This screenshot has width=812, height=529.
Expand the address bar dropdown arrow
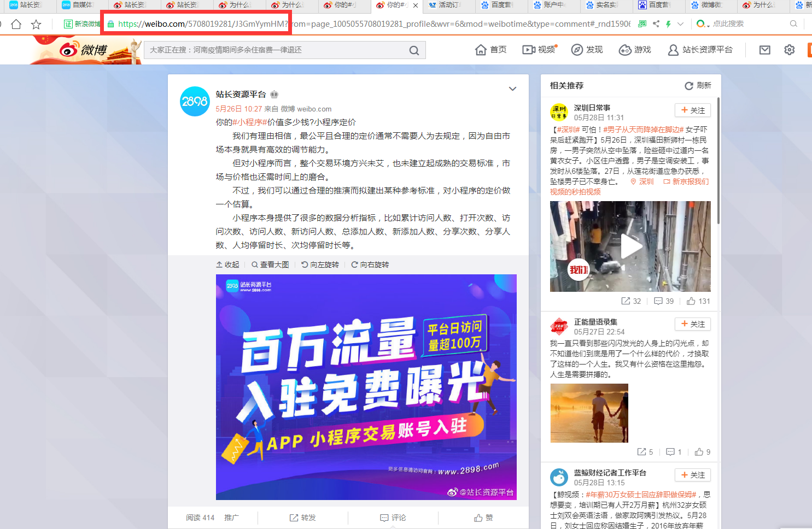tap(680, 24)
